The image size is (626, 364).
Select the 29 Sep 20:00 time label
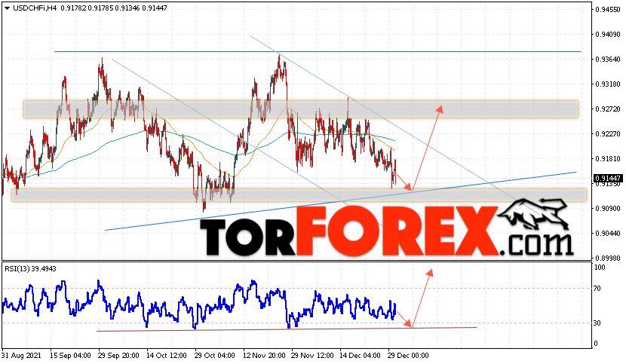click(118, 355)
